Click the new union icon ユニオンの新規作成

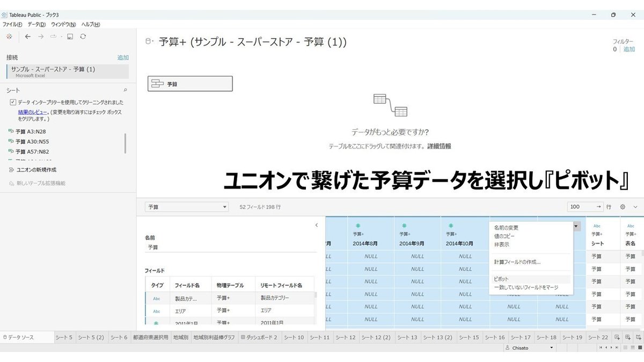pyautogui.click(x=11, y=170)
